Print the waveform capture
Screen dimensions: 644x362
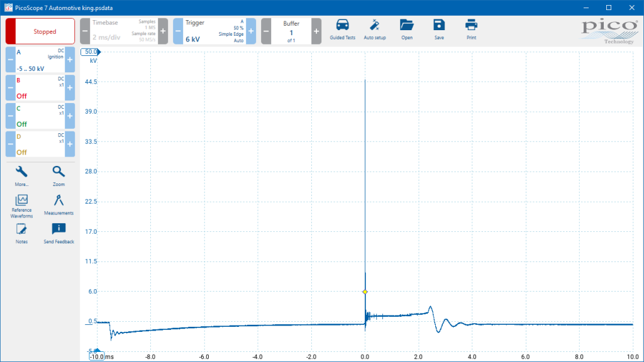[471, 30]
